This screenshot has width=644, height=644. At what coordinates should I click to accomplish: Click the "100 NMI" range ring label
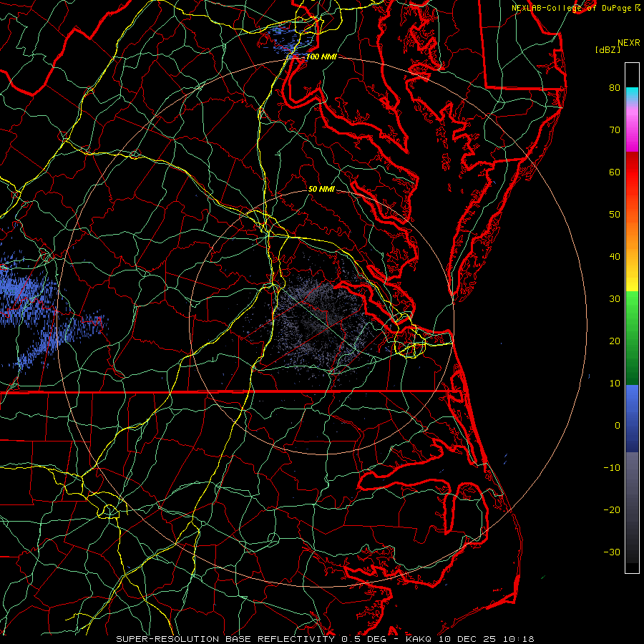[321, 57]
